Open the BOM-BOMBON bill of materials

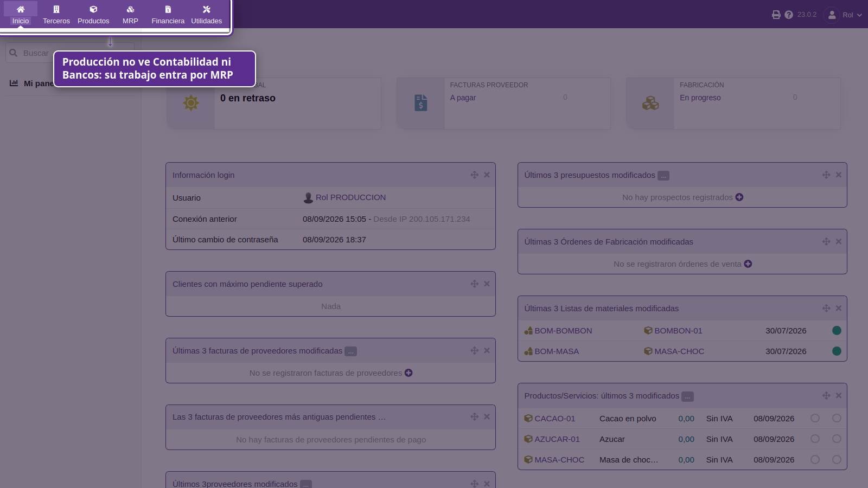558,331
